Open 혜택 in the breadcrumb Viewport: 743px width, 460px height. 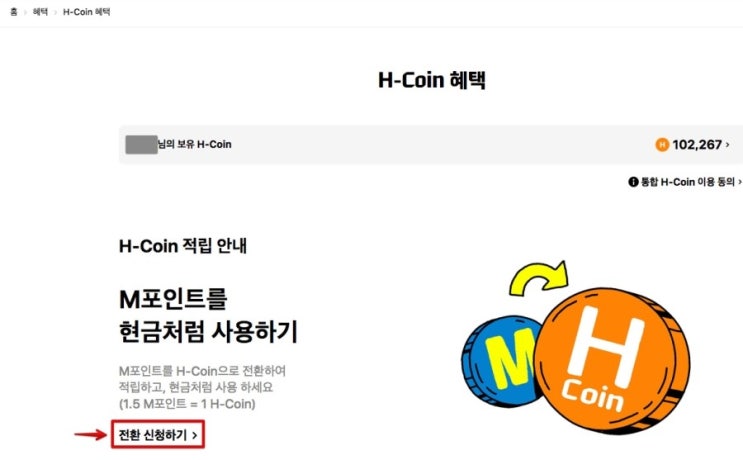[x=40, y=12]
